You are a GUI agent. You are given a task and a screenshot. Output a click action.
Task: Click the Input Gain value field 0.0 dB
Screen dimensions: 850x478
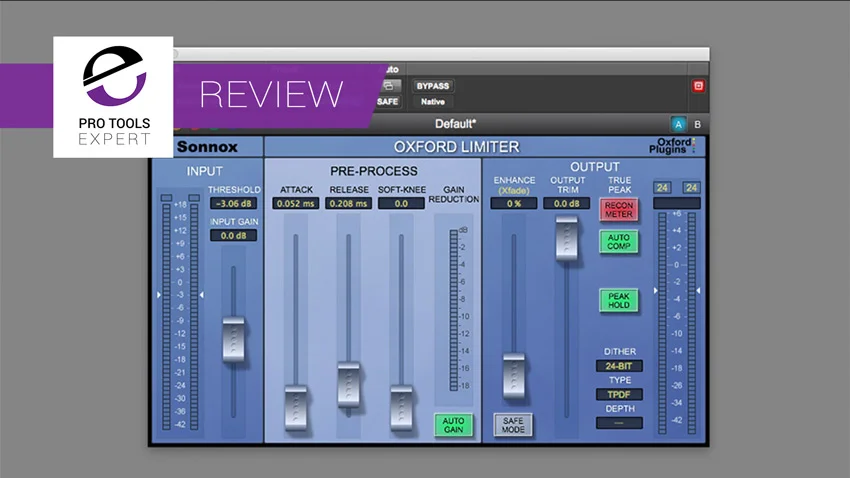[x=234, y=236]
